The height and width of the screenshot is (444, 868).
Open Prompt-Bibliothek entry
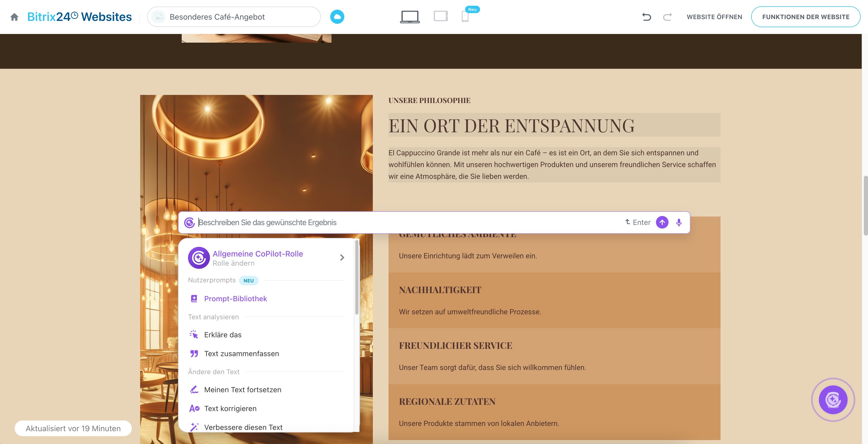click(235, 299)
